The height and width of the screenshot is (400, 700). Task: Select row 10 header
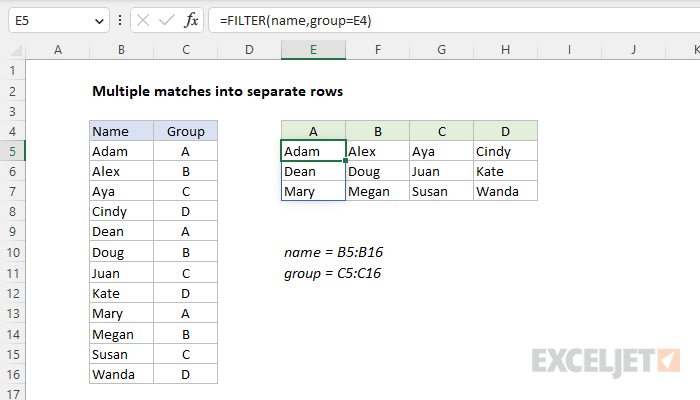[12, 253]
